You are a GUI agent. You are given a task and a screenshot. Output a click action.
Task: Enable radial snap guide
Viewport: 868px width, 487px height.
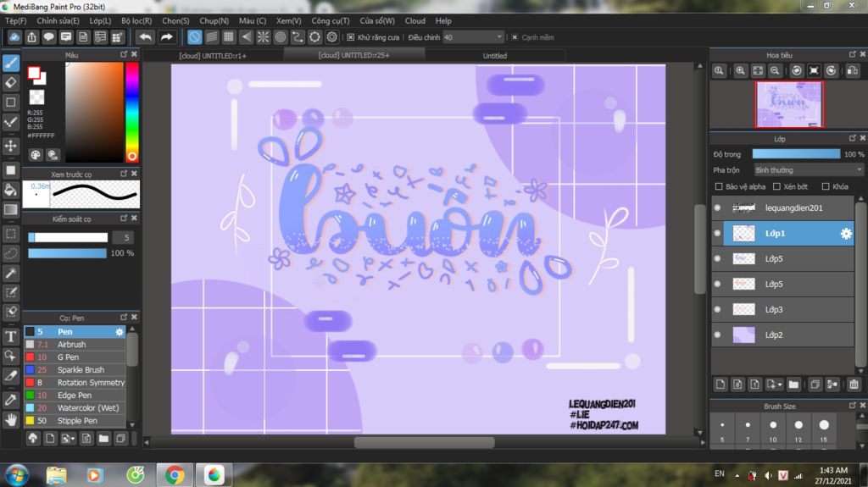[x=263, y=37]
